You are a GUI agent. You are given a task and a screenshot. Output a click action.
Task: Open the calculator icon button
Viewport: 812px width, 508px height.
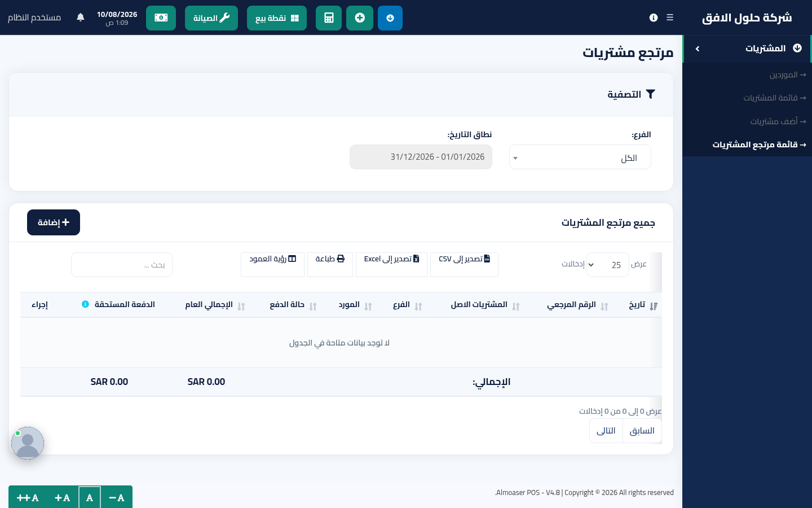pos(329,18)
